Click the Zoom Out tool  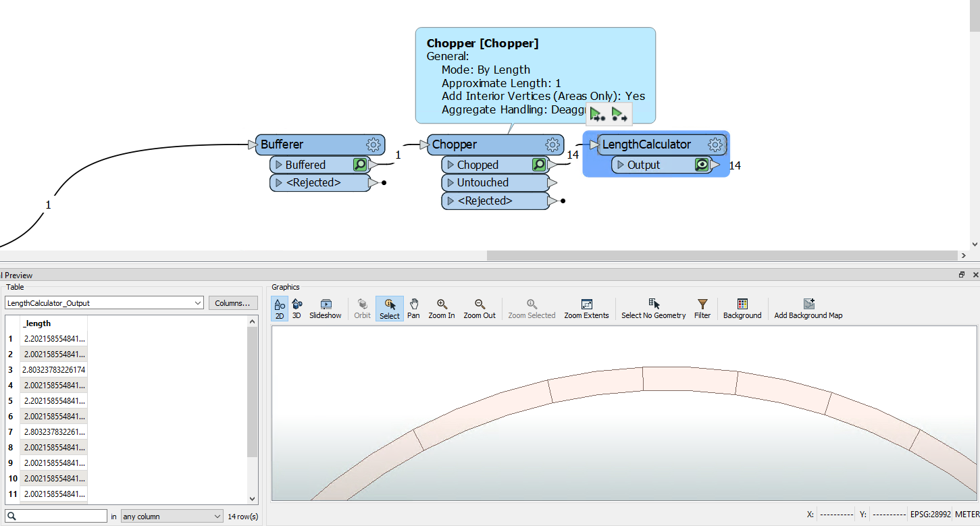pyautogui.click(x=480, y=309)
